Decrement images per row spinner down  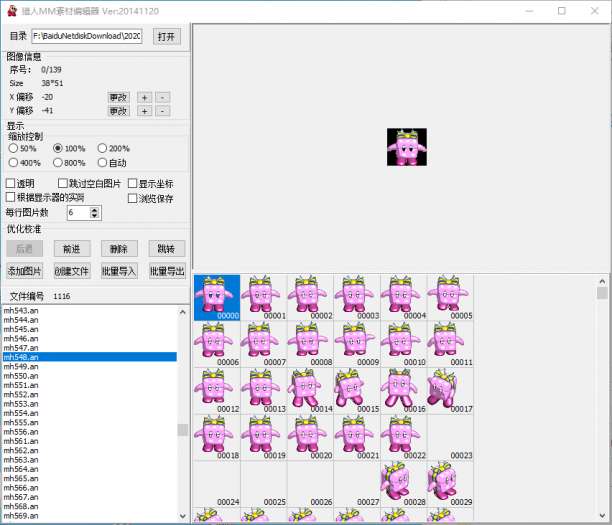(x=94, y=215)
